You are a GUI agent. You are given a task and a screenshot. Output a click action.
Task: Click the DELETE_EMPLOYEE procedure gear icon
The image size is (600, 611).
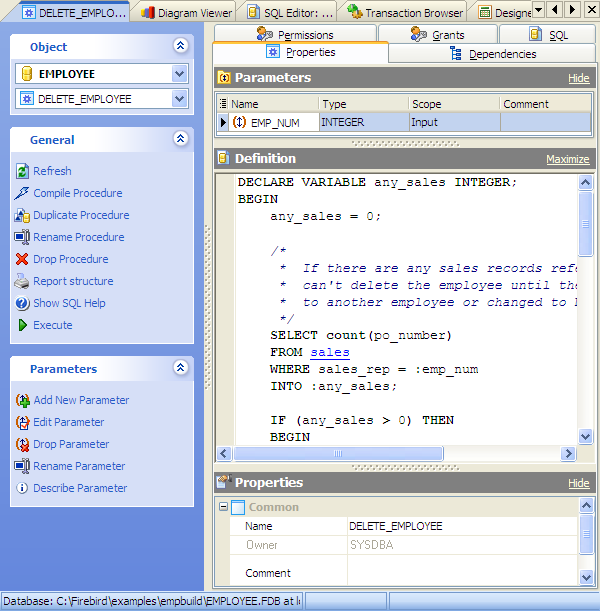[x=26, y=99]
